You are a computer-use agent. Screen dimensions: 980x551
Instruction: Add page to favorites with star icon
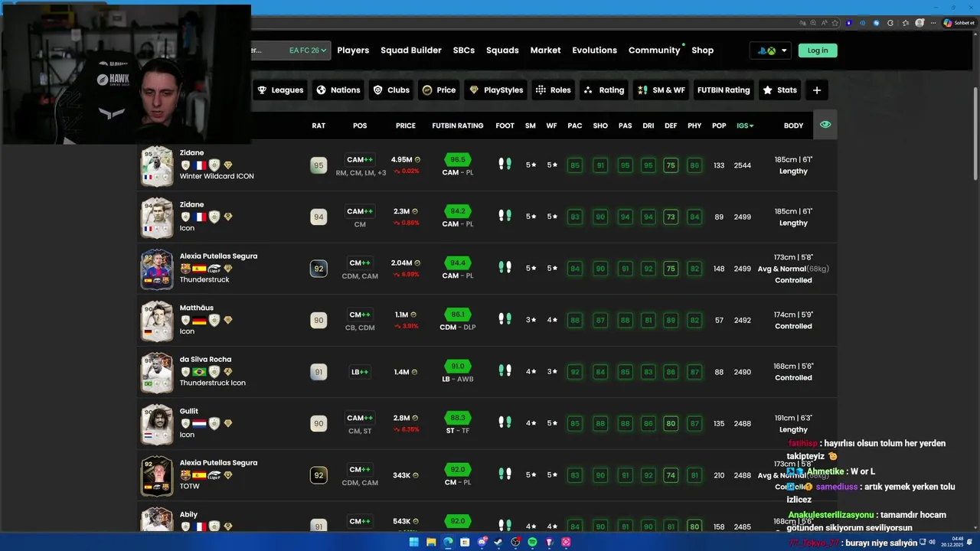coord(835,23)
